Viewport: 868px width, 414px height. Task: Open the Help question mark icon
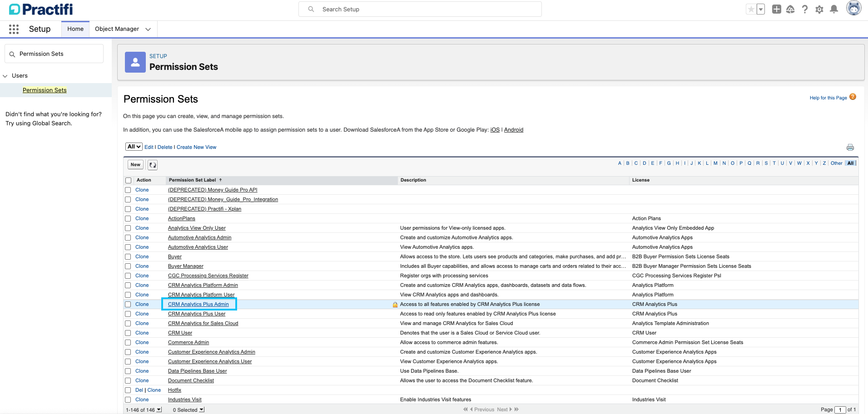pos(805,9)
